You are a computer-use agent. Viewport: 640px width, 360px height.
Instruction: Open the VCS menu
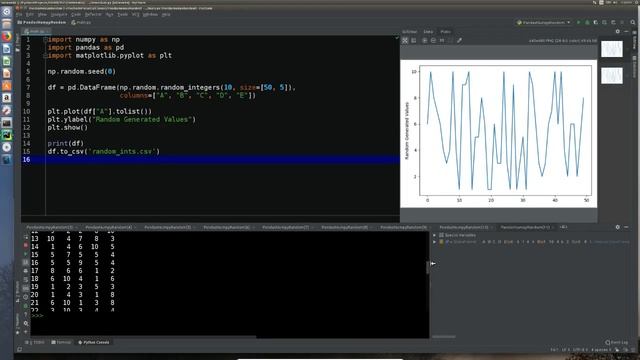pos(136,14)
